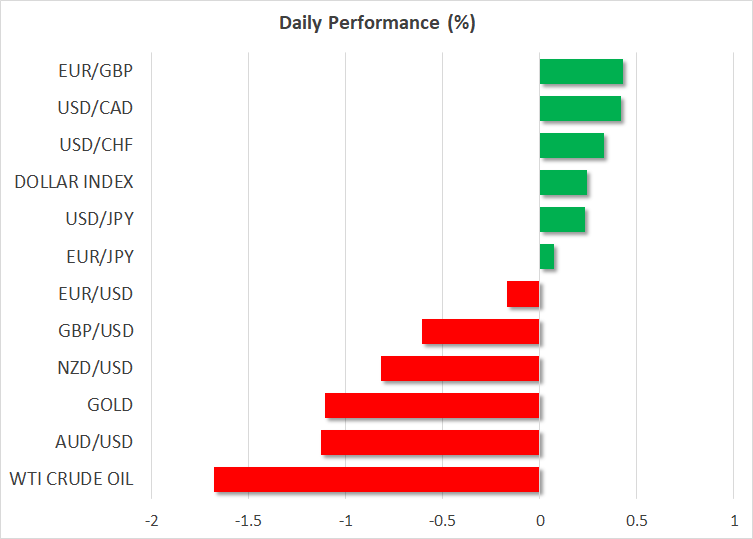Click the AUD/USD red bar
The height and width of the screenshot is (539, 753).
430,442
